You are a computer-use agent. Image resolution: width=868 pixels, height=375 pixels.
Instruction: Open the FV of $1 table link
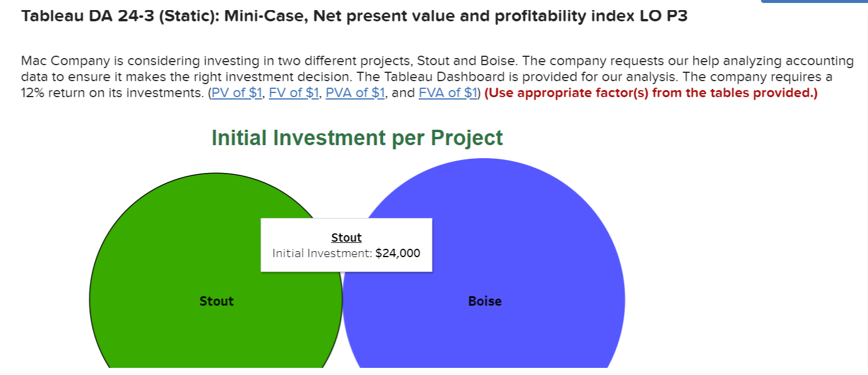pyautogui.click(x=293, y=92)
